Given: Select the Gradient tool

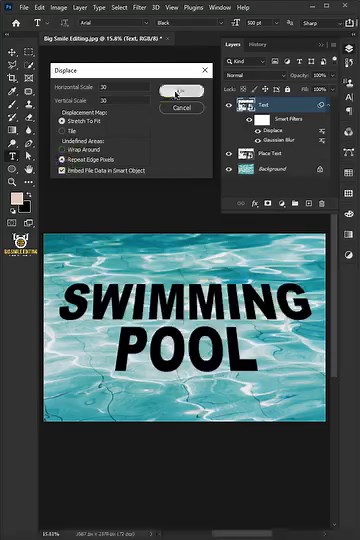Looking at the screenshot, I should (12, 130).
